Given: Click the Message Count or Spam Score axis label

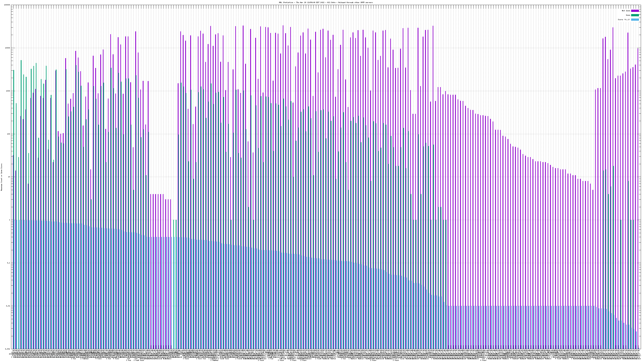Looking at the screenshot, I should point(1,177).
